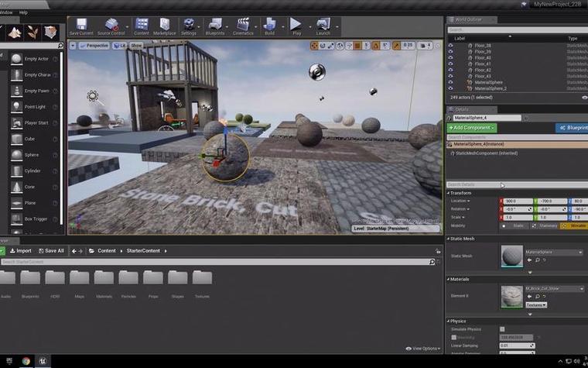Image resolution: width=588 pixels, height=368 pixels.
Task: Select the Box Trigger item in Place panel
Action: pos(35,218)
